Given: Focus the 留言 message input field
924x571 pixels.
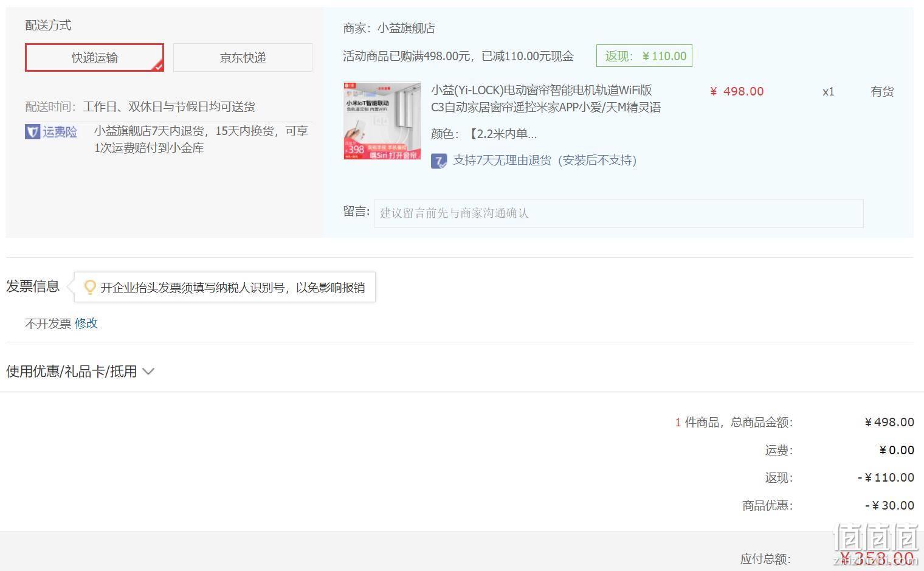Looking at the screenshot, I should [618, 213].
